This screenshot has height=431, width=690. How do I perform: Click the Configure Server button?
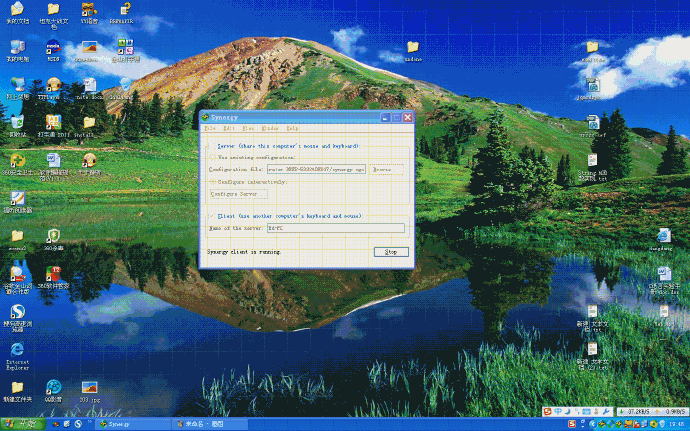[x=236, y=194]
